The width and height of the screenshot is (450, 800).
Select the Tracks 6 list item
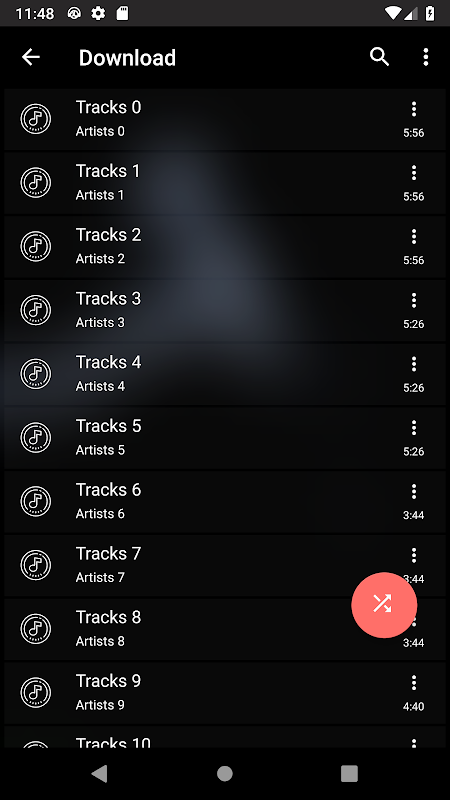(x=225, y=502)
